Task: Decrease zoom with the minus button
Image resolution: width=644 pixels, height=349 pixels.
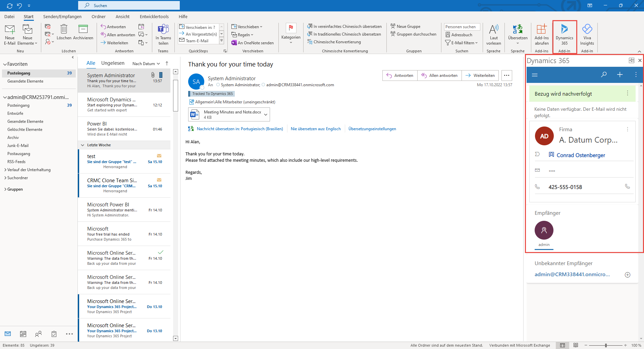Action: 586,345
